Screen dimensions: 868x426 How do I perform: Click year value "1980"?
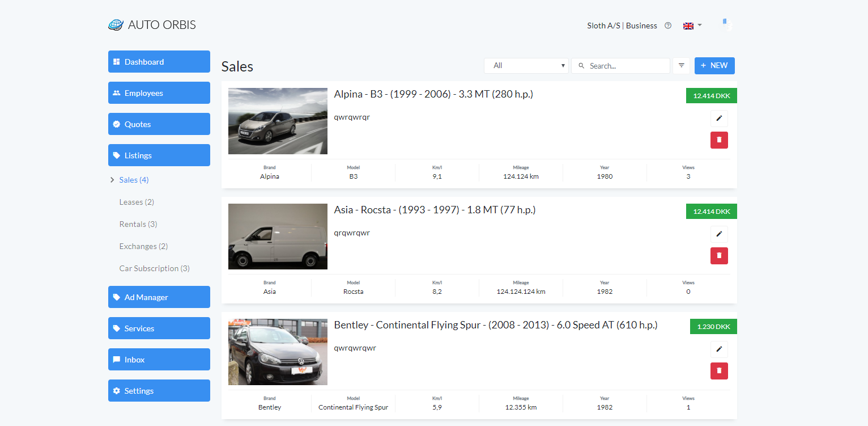click(605, 176)
